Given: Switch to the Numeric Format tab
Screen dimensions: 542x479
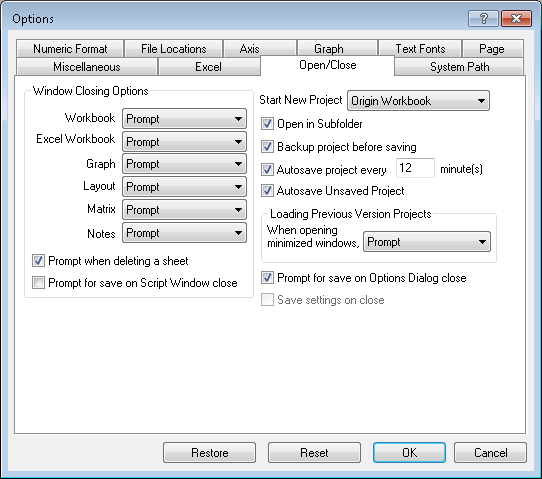Looking at the screenshot, I should point(70,49).
